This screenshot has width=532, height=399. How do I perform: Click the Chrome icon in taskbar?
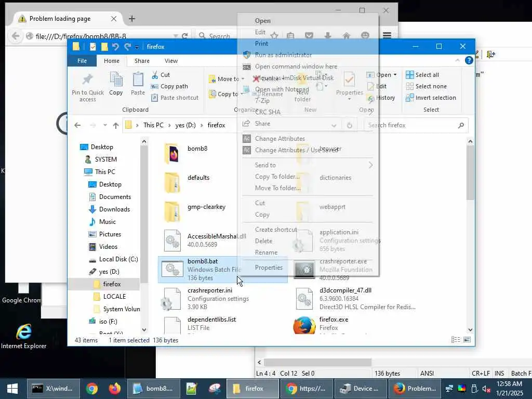click(91, 389)
